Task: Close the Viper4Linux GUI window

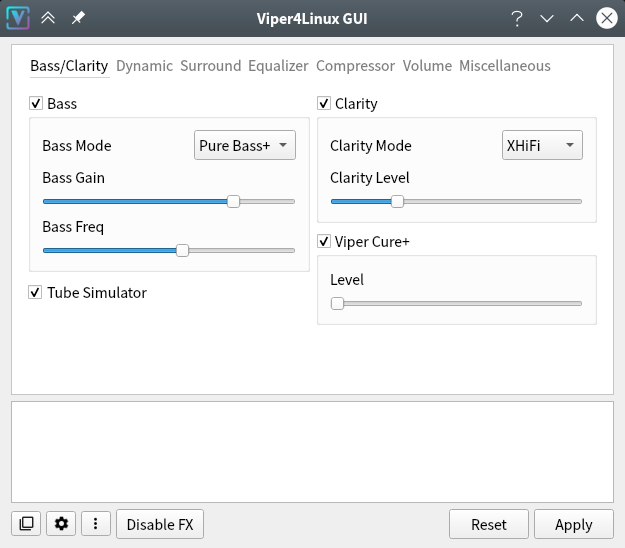Action: click(x=607, y=18)
